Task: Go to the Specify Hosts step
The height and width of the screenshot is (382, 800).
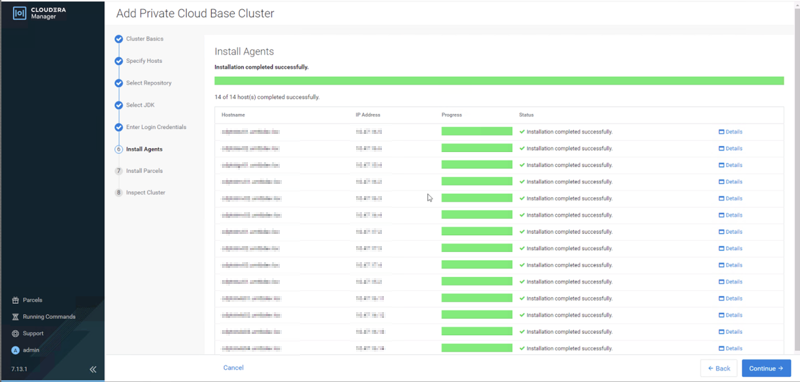Action: click(139, 61)
